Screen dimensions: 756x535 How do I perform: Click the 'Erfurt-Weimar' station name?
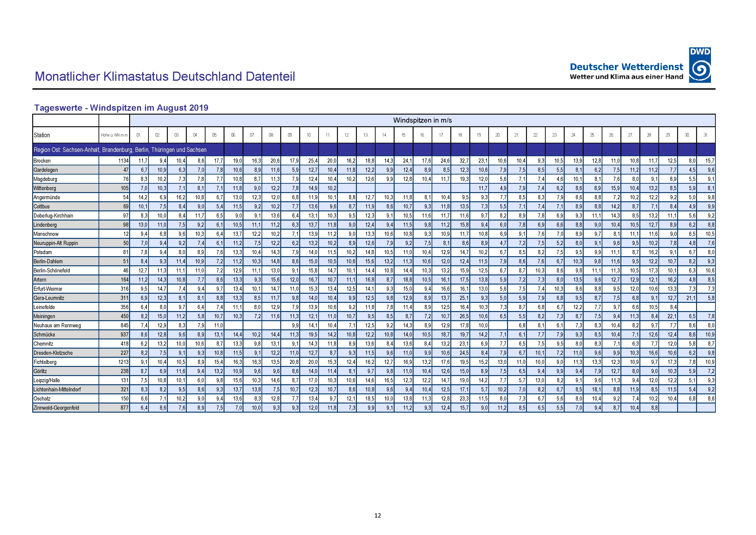click(48, 289)
